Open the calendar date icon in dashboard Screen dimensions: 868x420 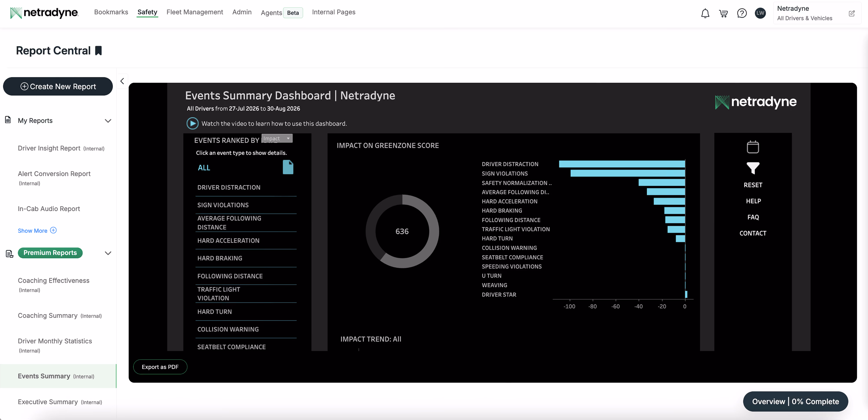tap(753, 147)
